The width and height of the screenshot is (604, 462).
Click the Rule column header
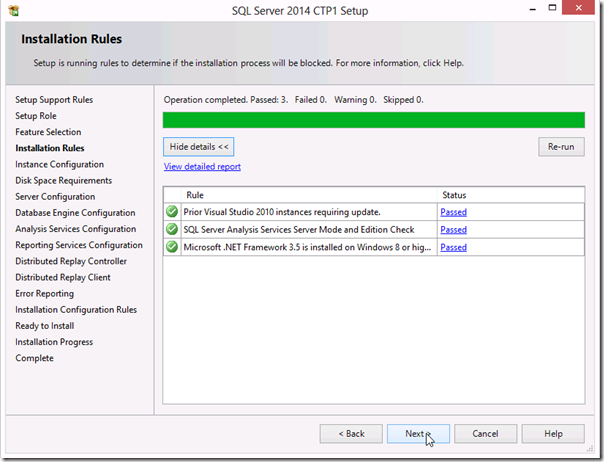309,195
